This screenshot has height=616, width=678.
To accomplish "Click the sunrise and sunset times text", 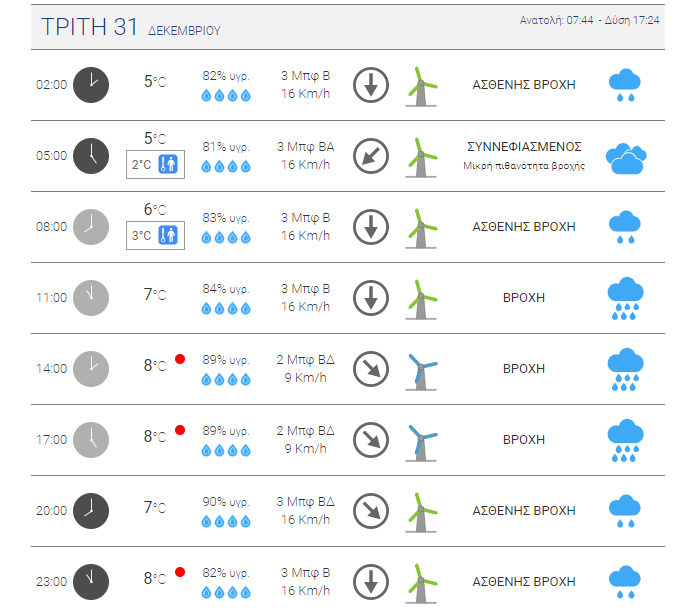I will [x=589, y=20].
